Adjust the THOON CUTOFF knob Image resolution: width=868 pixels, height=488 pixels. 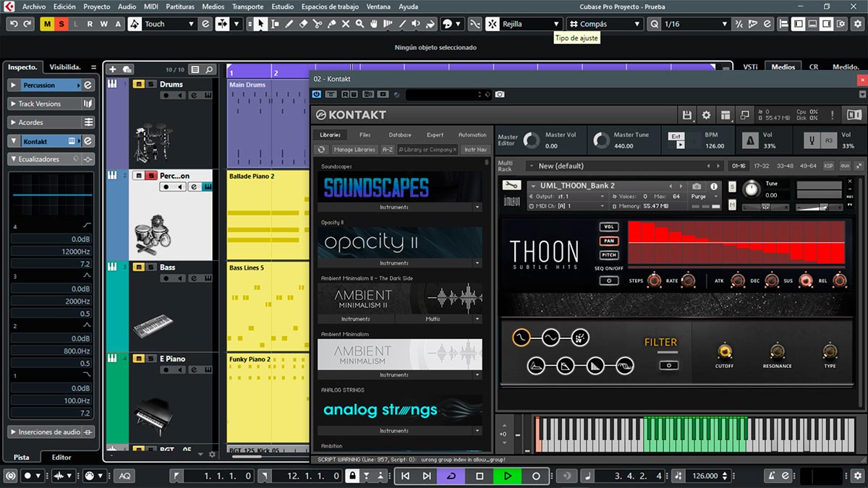pyautogui.click(x=724, y=351)
